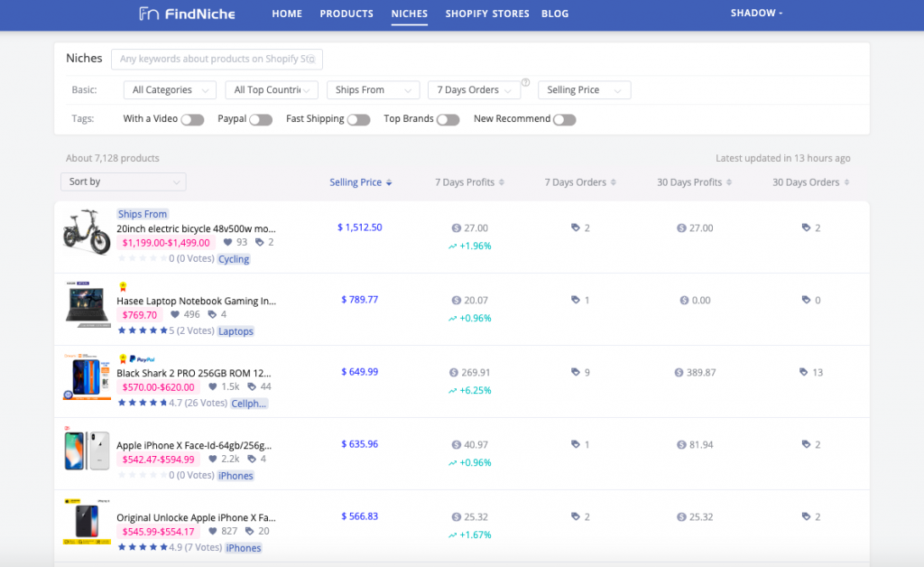Click the 7 Days Profits sort arrows

click(x=502, y=182)
